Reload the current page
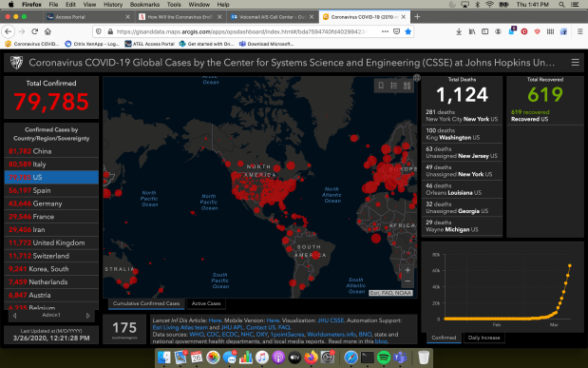 [35, 31]
